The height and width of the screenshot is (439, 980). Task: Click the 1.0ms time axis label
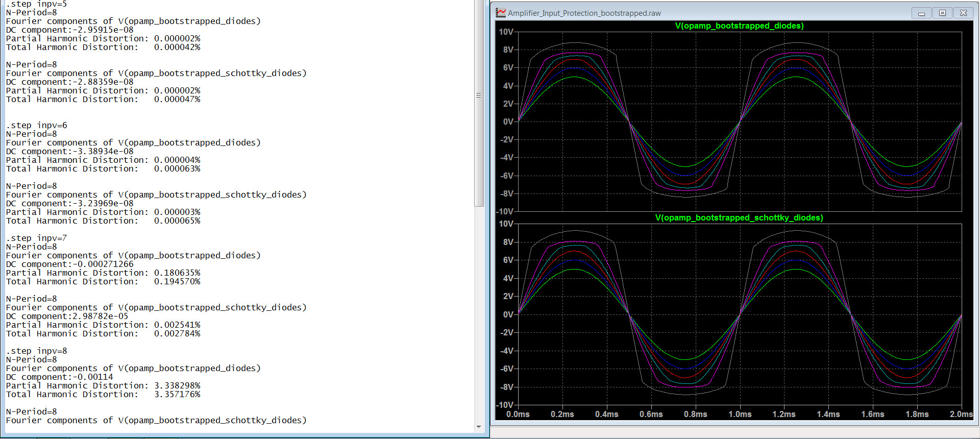point(740,414)
